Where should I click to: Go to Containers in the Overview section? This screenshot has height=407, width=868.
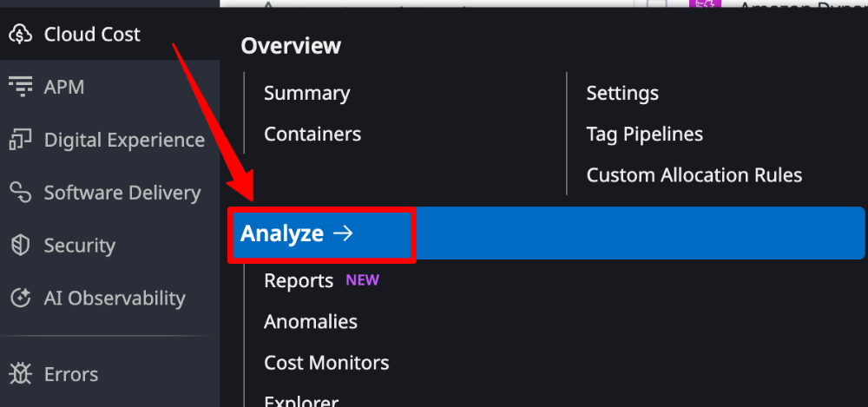312,135
